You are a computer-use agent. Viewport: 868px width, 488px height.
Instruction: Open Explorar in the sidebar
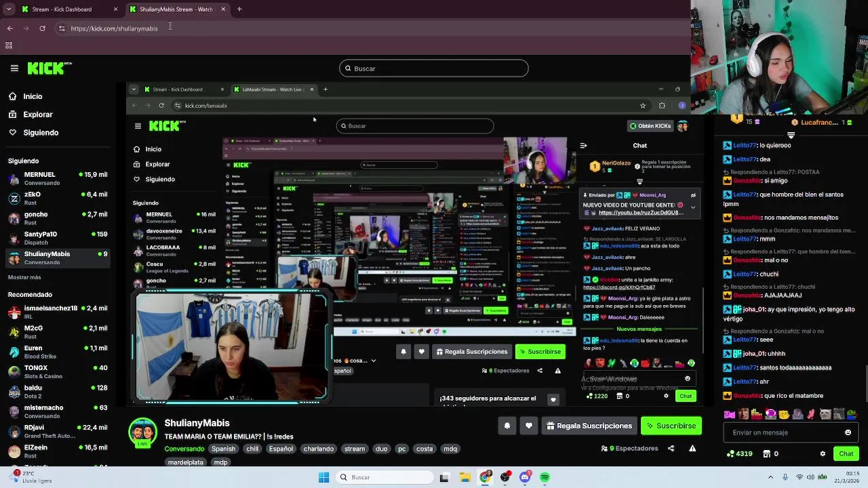tap(38, 115)
